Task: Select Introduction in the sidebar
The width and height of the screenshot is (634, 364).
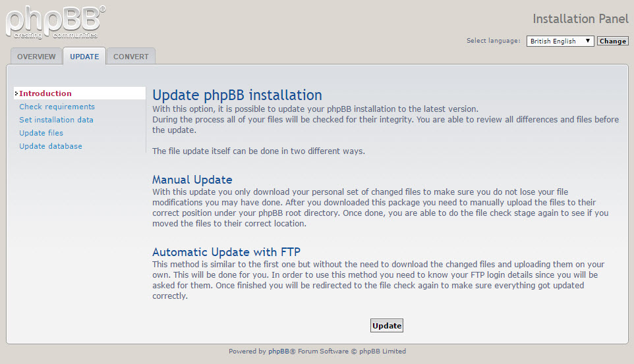Action: (45, 93)
